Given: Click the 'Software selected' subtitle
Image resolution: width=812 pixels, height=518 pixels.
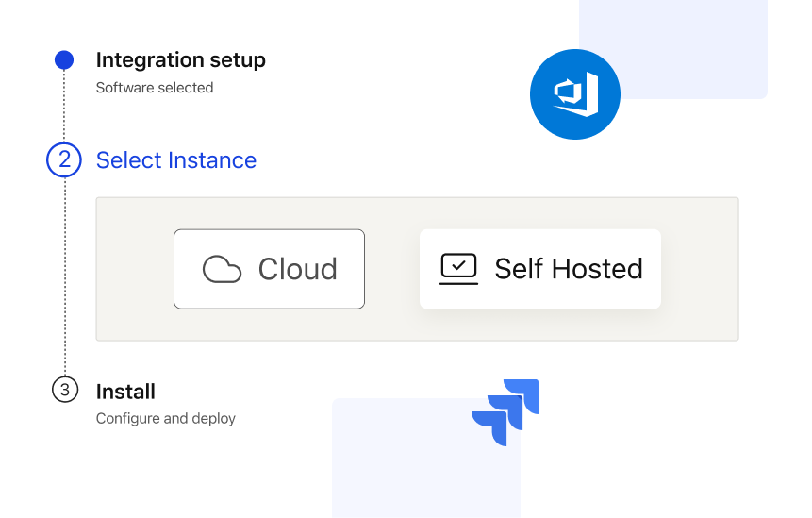Looking at the screenshot, I should click(x=155, y=88).
